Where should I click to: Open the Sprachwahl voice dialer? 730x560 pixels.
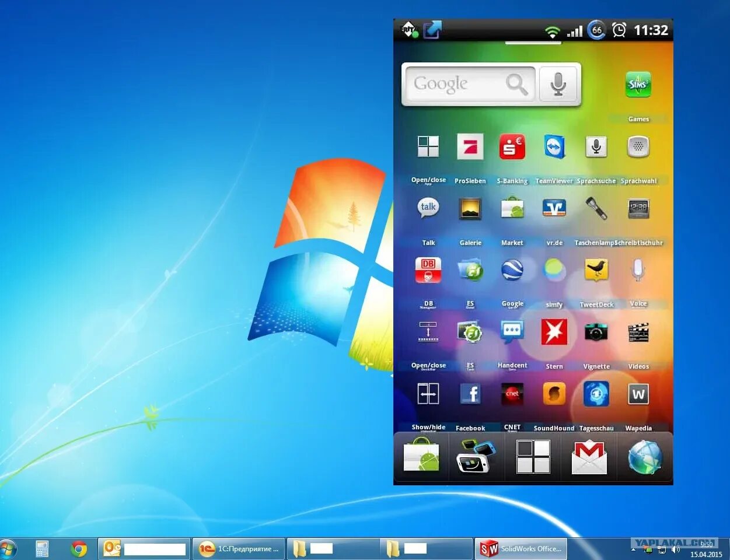click(638, 147)
